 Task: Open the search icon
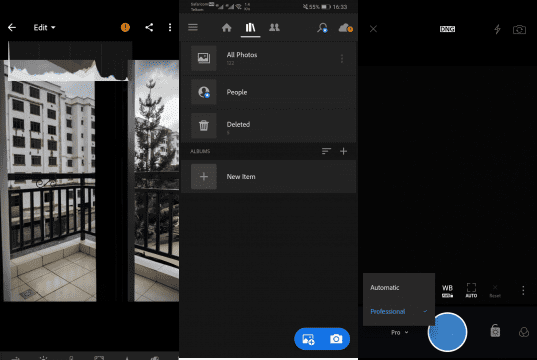coord(322,28)
